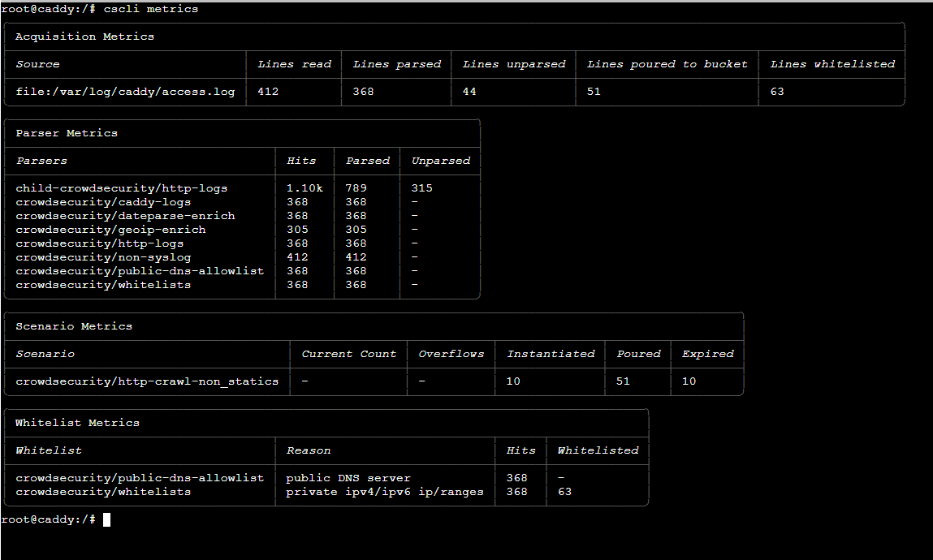Click the Lines poured to bucket value 51

(594, 92)
